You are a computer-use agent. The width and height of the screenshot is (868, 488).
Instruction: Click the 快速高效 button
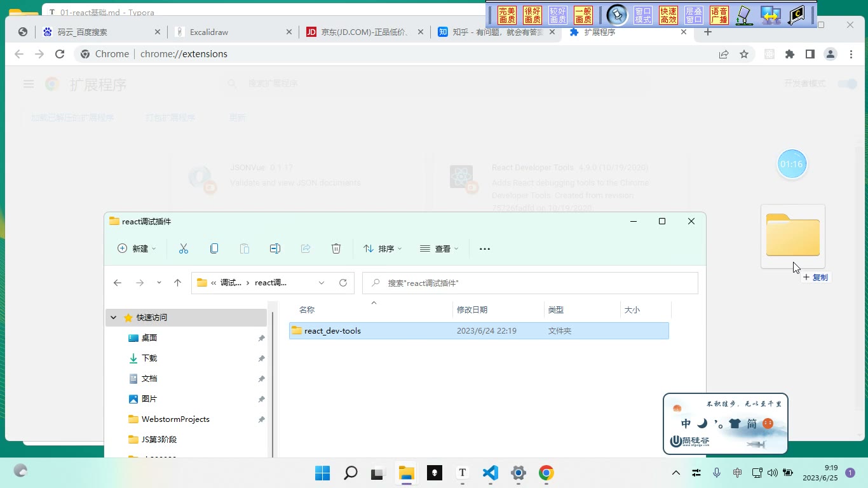click(668, 15)
